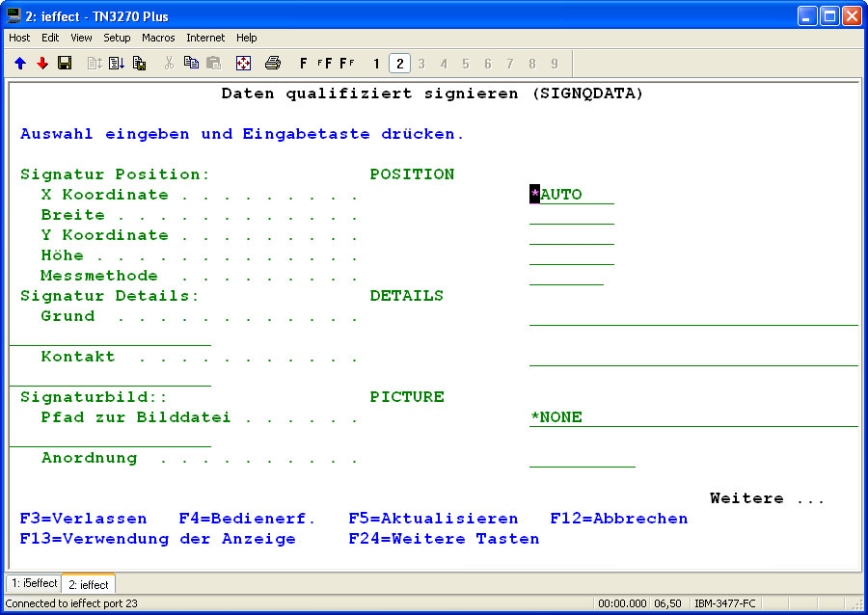Click the printer icon
This screenshot has height=615, width=868.
tap(273, 64)
